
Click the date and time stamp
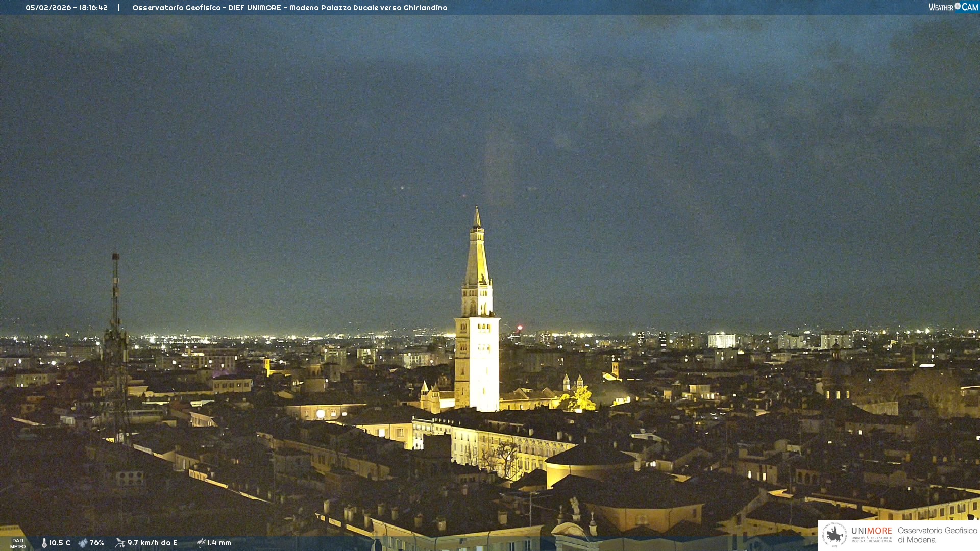tap(66, 8)
